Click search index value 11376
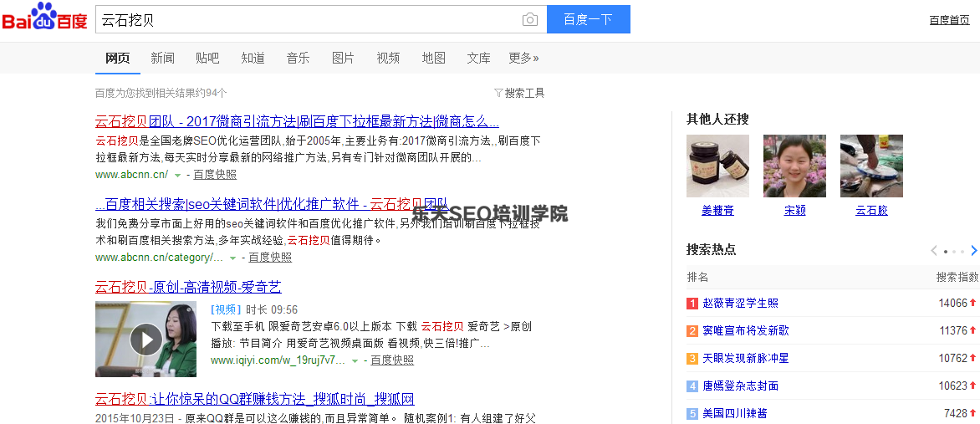Screen dimensions: 980x424 [x=952, y=331]
